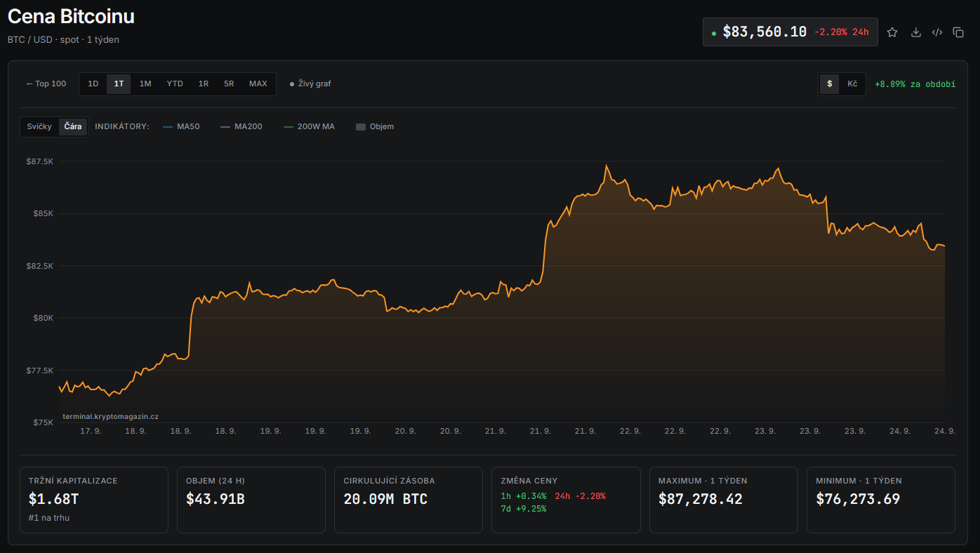The height and width of the screenshot is (553, 980).
Task: Click the Živý graf live indicator
Action: [x=310, y=84]
